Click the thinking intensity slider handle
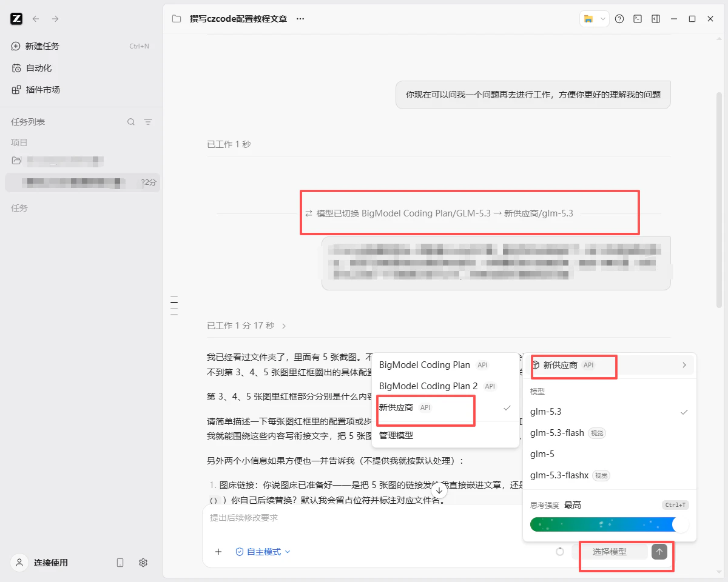728x582 pixels. 681,524
